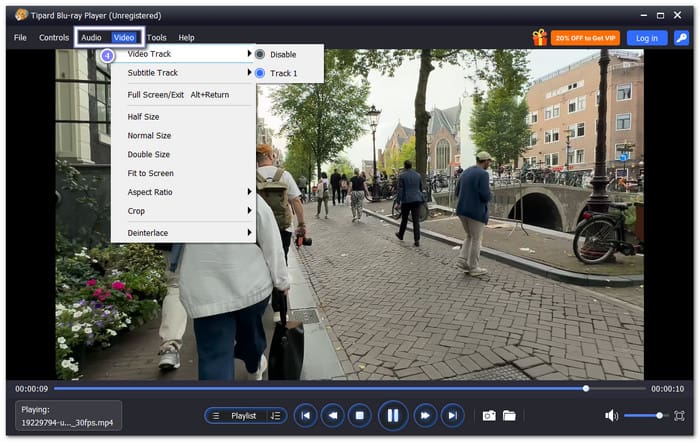This screenshot has height=442, width=700.
Task: Toggle playlist sort order icon
Action: [x=275, y=416]
